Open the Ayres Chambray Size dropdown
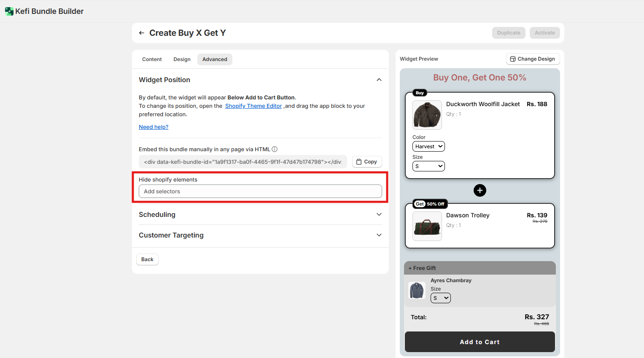Image resolution: width=644 pixels, height=358 pixels. pos(440,298)
